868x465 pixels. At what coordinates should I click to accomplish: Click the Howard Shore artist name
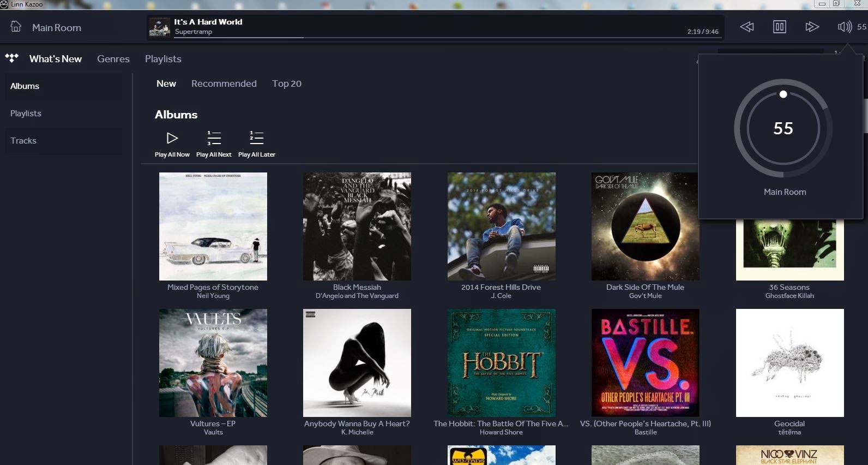(501, 432)
